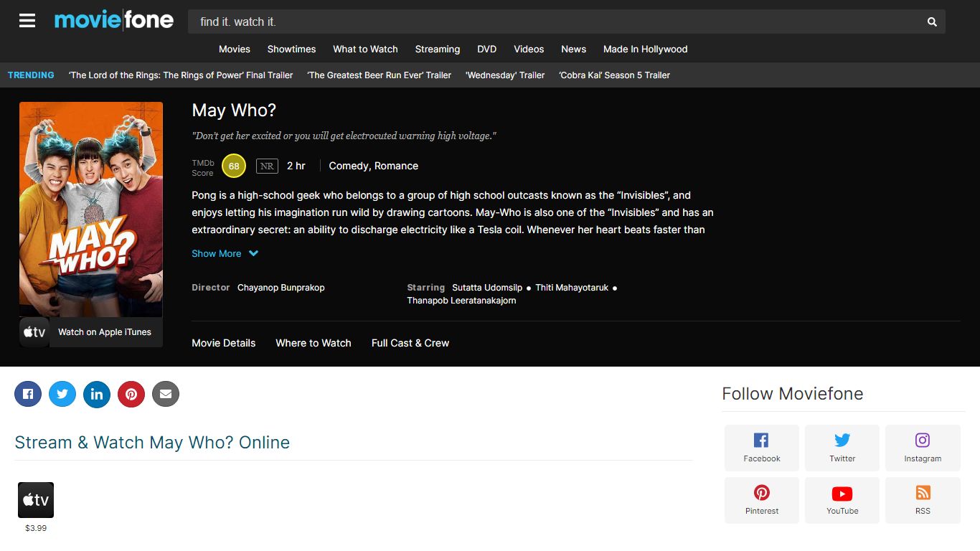Click the 'May Who?' title heading
Image resolution: width=980 pixels, height=551 pixels.
[x=234, y=110]
